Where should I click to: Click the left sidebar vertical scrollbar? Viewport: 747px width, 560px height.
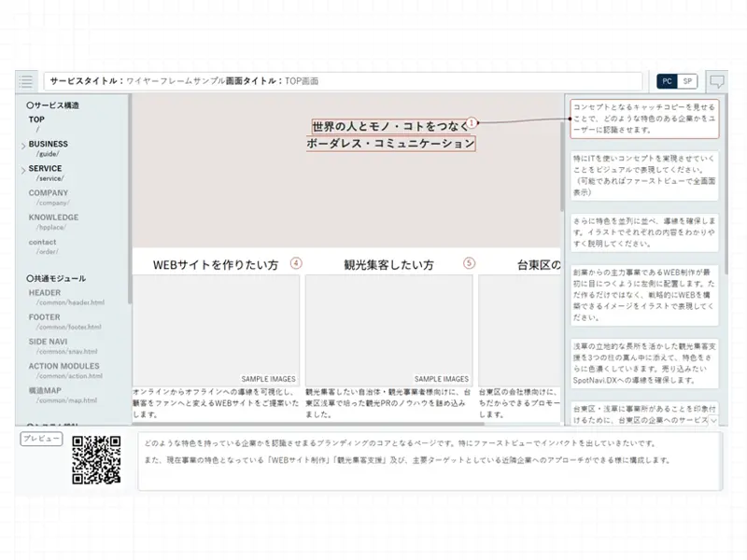(x=130, y=200)
